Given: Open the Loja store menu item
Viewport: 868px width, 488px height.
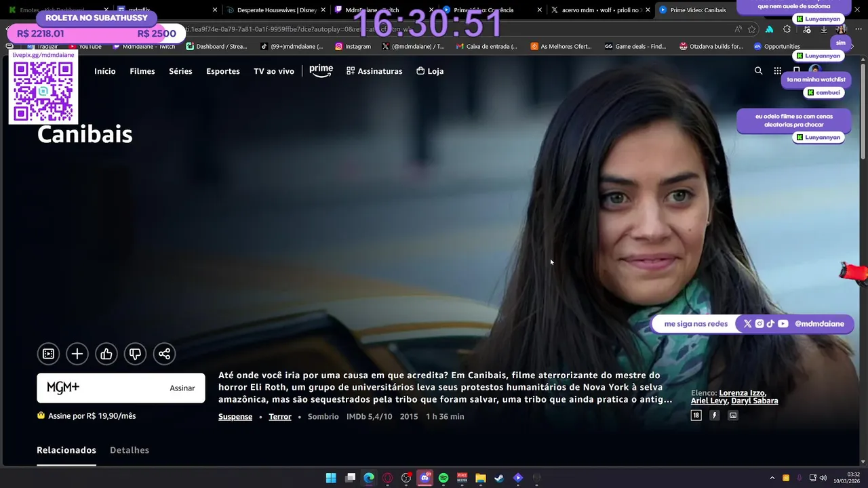Looking at the screenshot, I should pos(430,71).
